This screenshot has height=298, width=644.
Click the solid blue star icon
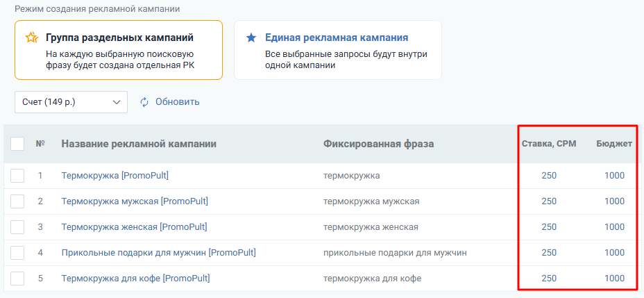pos(251,38)
